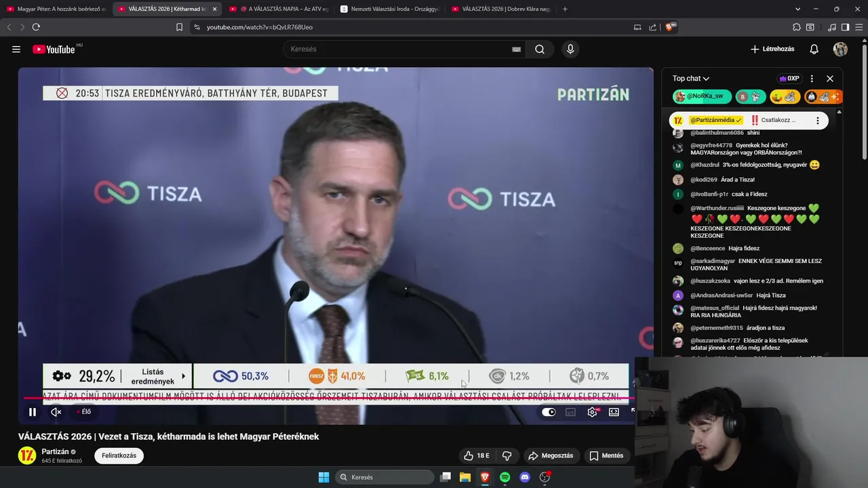Go to the YouTube home logo
The image size is (868, 488).
[x=54, y=49]
